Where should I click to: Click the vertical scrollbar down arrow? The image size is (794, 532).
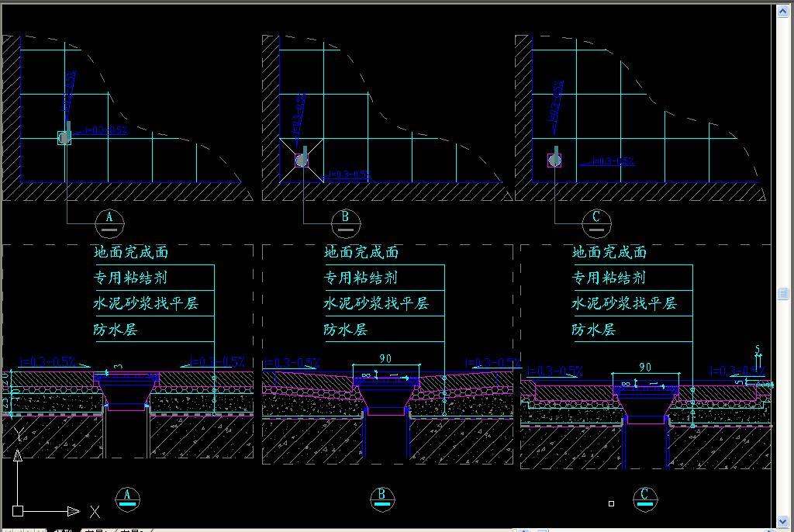(x=782, y=521)
